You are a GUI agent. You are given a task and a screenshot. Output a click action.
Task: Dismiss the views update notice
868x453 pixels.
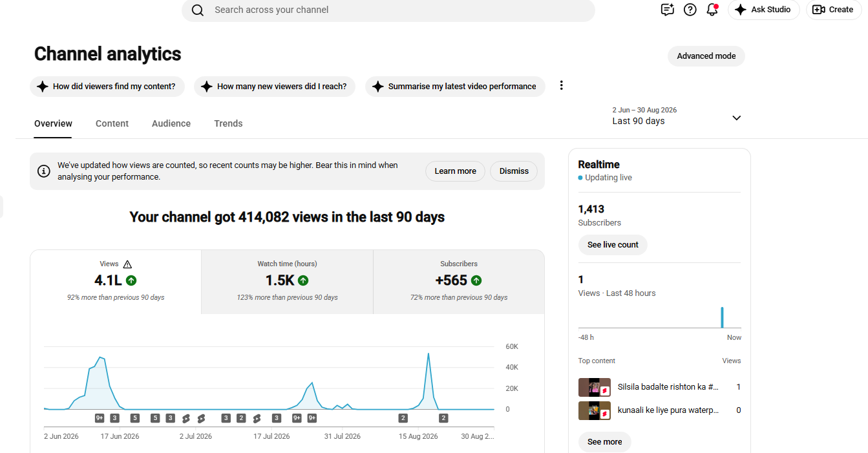point(514,171)
